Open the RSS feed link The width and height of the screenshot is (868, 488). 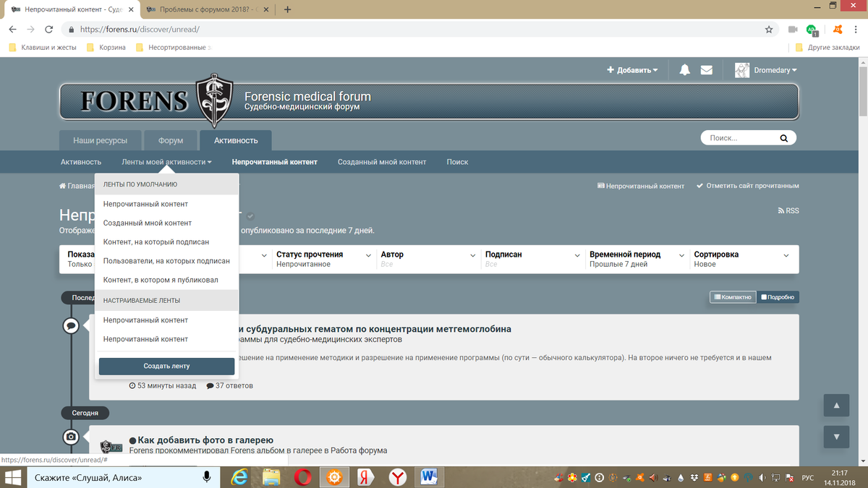coord(788,210)
